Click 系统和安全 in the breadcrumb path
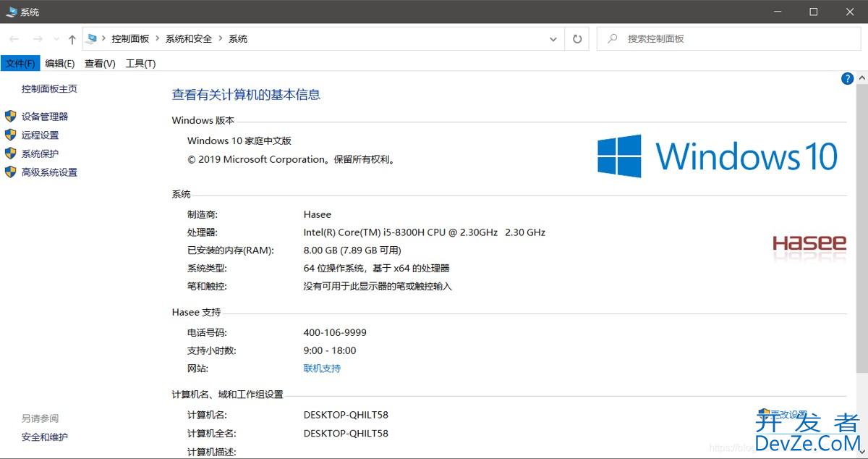868x459 pixels. [189, 39]
